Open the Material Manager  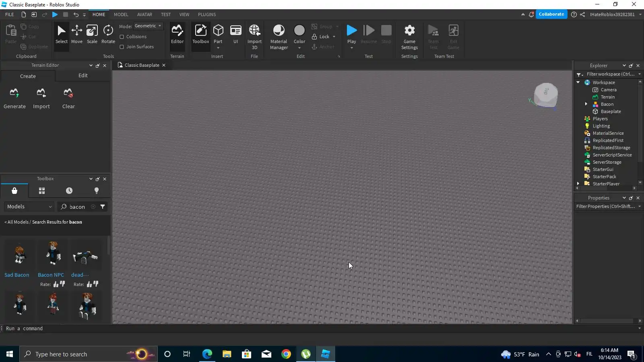pyautogui.click(x=279, y=37)
